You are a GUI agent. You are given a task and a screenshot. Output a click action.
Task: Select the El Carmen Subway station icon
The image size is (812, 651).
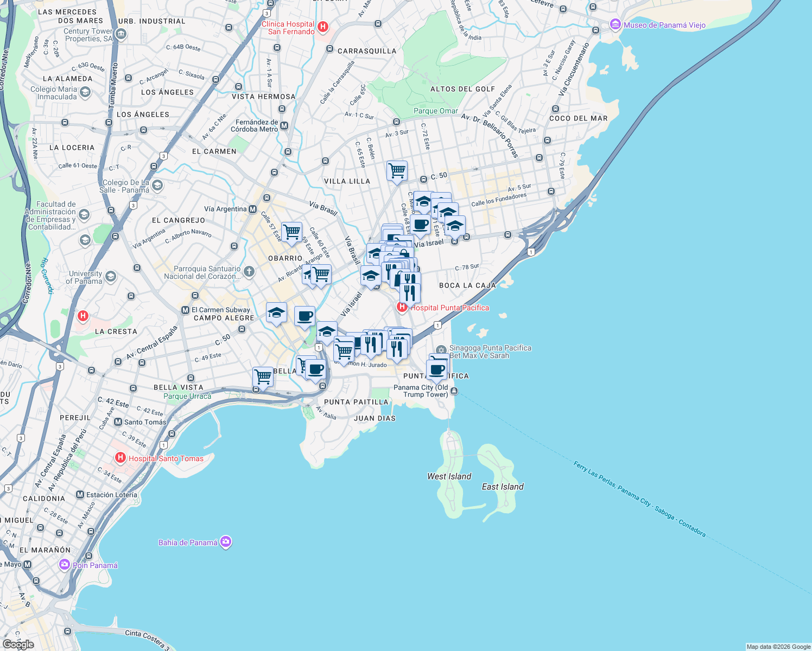click(x=185, y=309)
